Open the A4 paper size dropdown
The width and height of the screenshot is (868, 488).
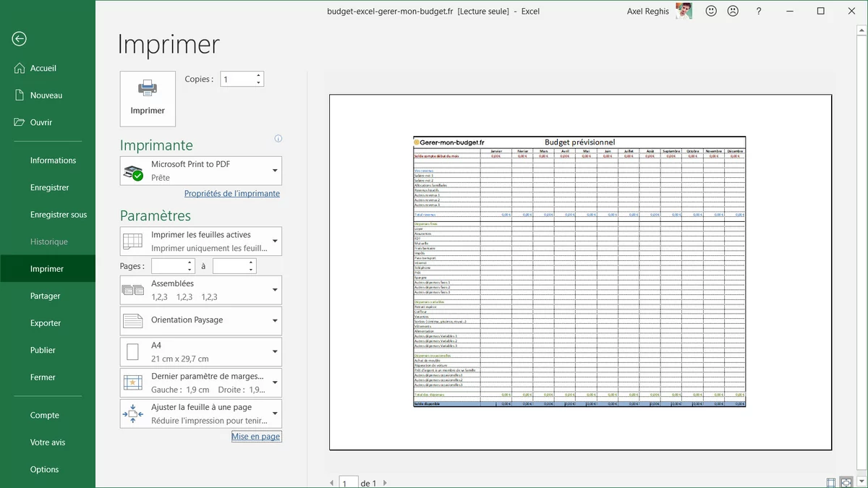click(275, 352)
